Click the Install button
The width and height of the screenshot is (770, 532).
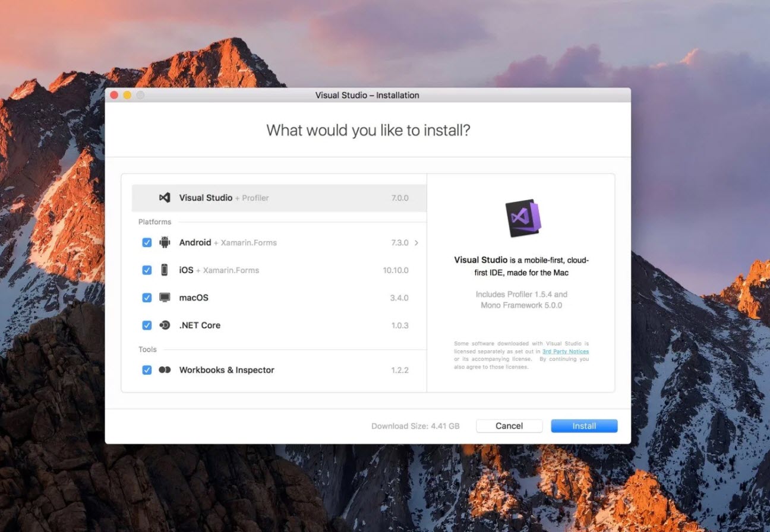tap(584, 426)
